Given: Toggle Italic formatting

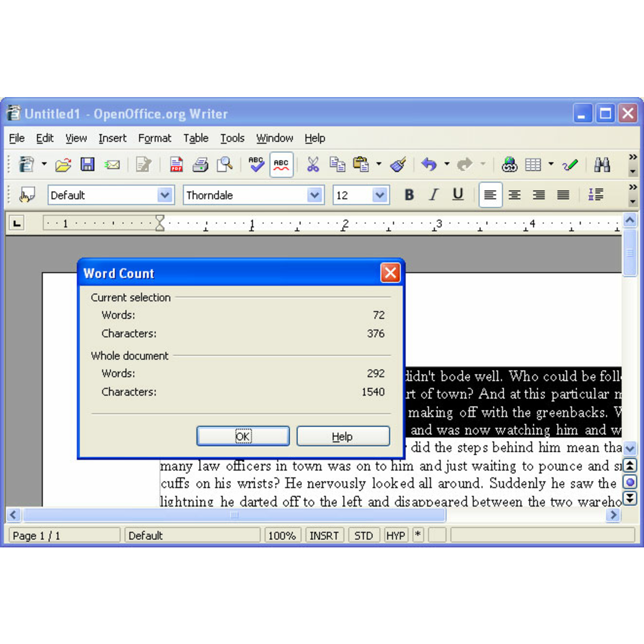Looking at the screenshot, I should click(434, 195).
